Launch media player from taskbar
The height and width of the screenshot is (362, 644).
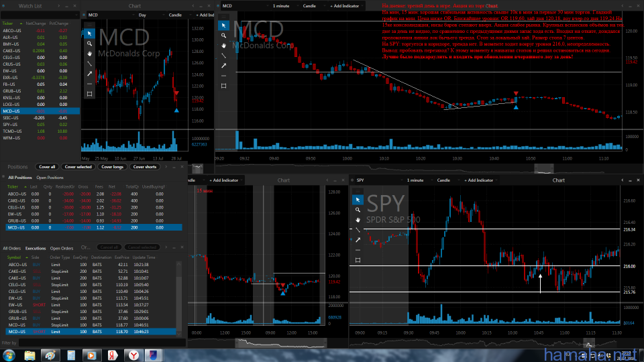coord(91,355)
